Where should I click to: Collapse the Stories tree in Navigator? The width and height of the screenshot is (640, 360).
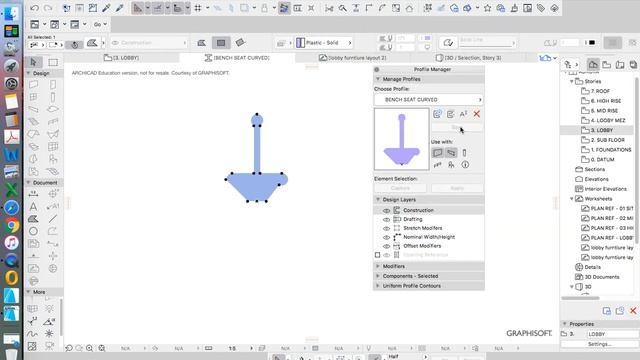point(571,81)
